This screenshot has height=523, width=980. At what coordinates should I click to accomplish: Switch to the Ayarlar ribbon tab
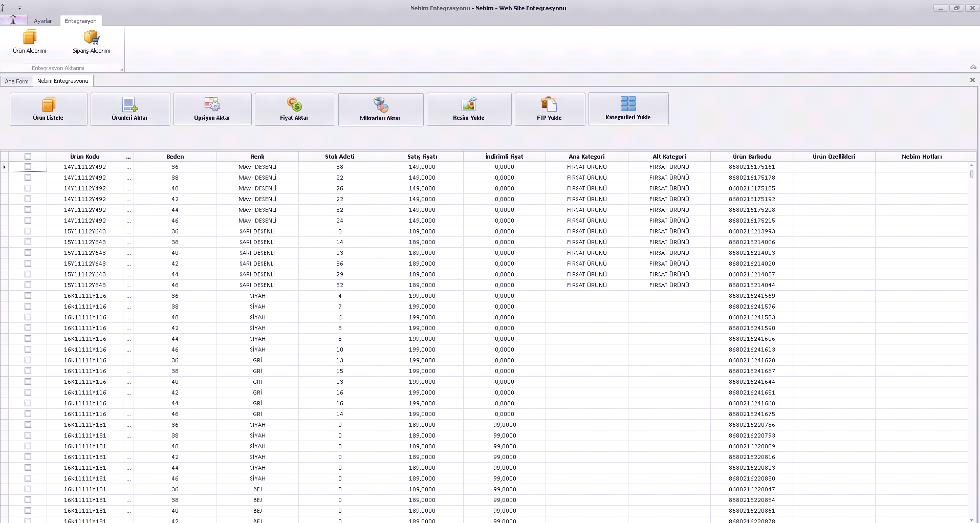click(x=43, y=21)
